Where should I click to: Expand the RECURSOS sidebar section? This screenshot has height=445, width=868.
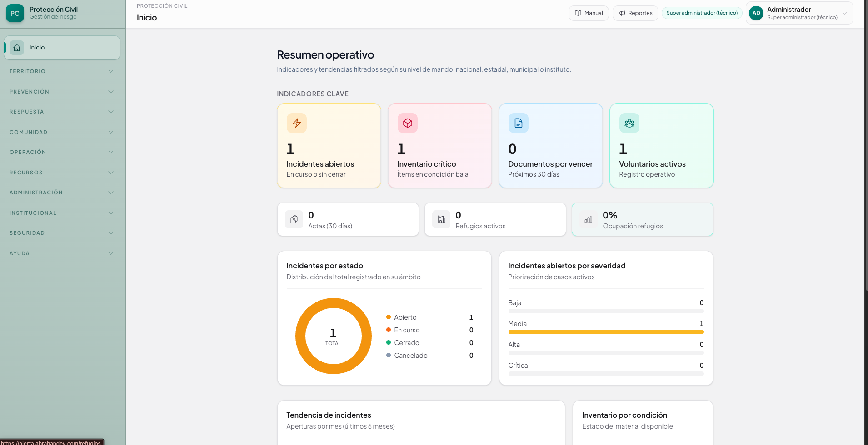click(62, 173)
